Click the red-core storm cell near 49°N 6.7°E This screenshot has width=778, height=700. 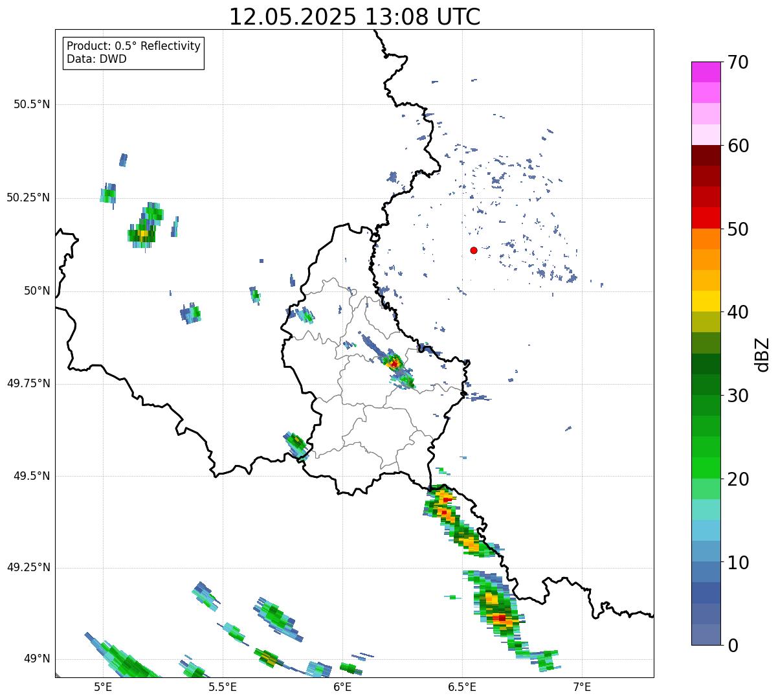(x=501, y=618)
